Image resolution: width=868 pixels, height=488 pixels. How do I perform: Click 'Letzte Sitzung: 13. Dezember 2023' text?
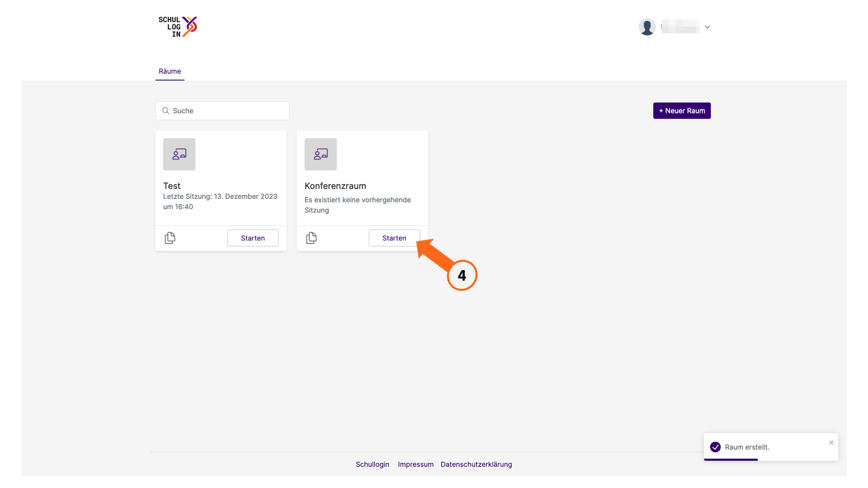(x=220, y=197)
